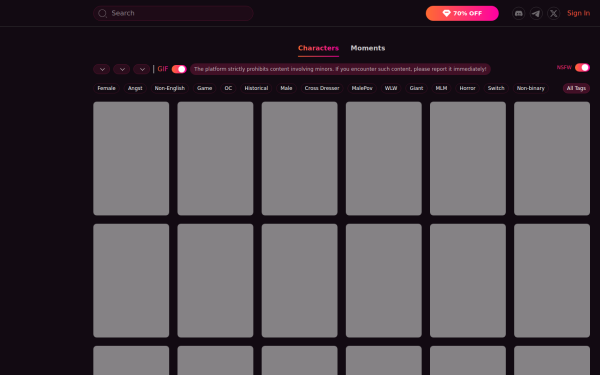Choose the Historical tag
600x375 pixels.
point(256,88)
